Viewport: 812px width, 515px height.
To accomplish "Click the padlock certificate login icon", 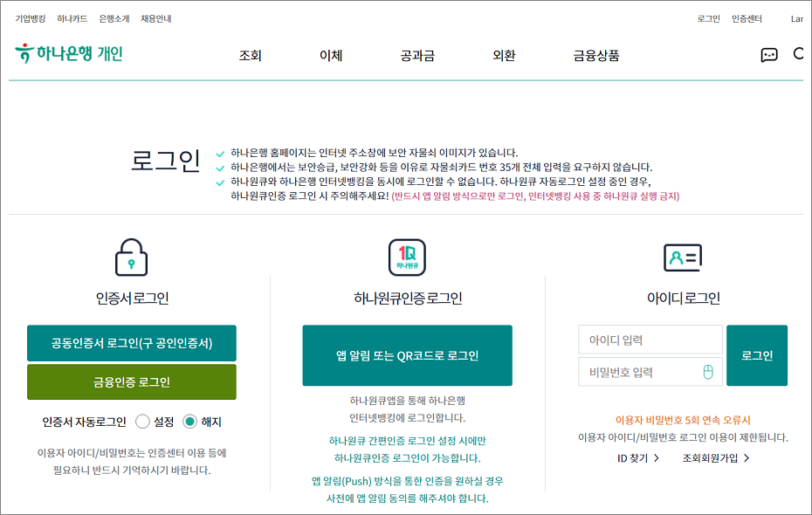I will tap(131, 257).
